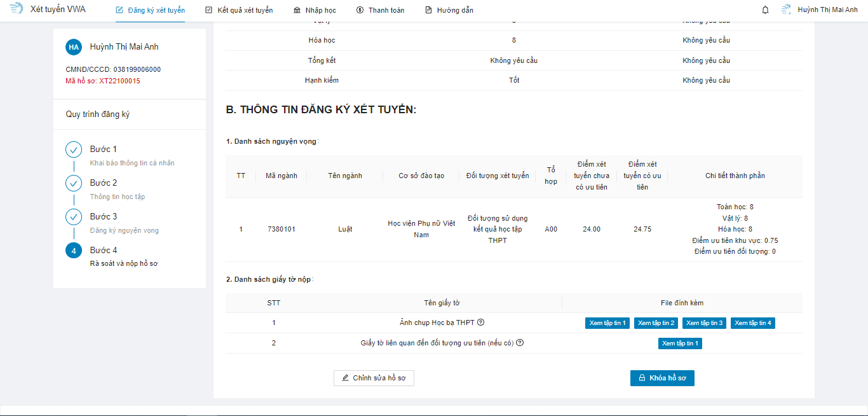Click the Bước 1 checkmark step icon
Viewport: 868px width, 416px height.
tap(74, 149)
